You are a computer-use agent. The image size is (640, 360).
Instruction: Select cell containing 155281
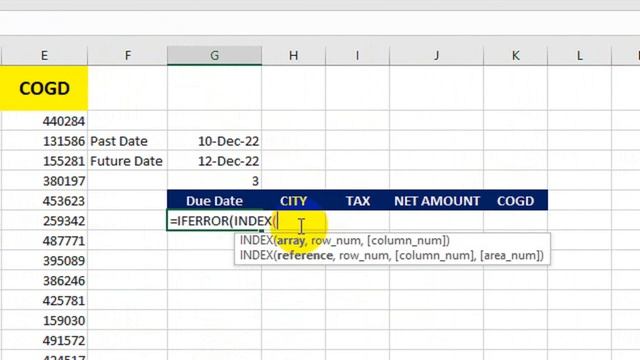[x=44, y=161]
